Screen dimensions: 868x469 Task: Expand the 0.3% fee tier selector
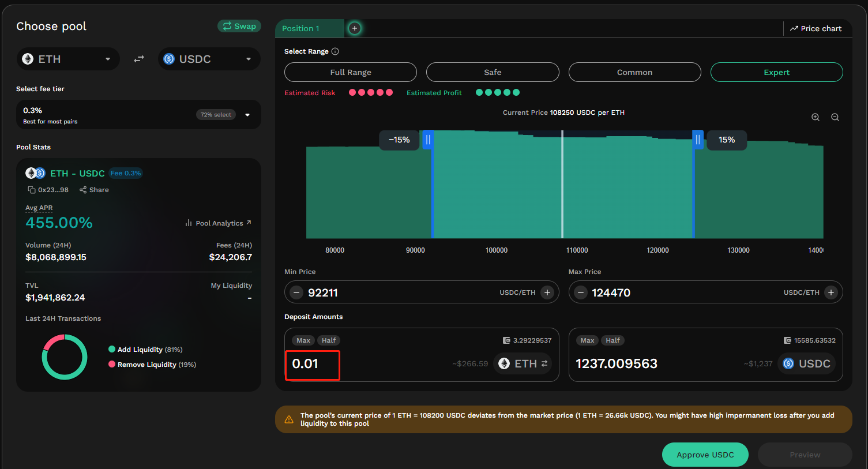247,115
